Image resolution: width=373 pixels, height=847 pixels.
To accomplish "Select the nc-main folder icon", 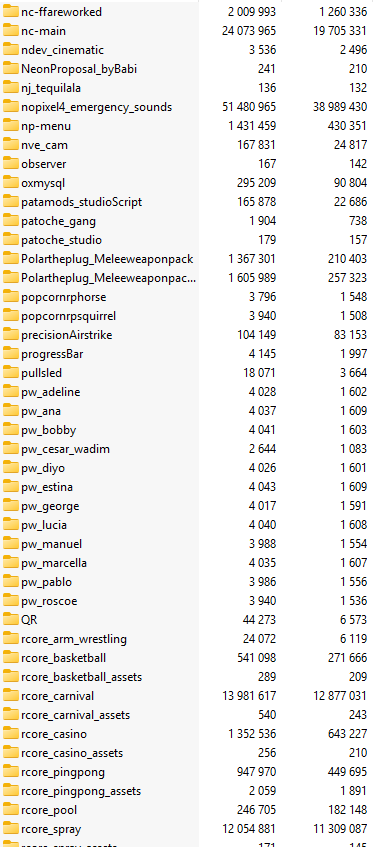I will 10,31.
